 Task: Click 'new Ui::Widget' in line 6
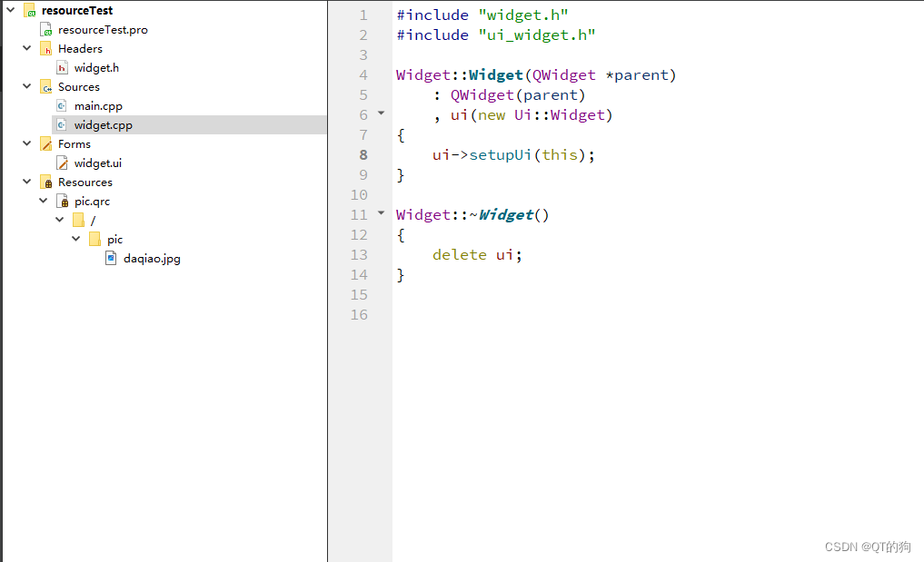pyautogui.click(x=541, y=115)
